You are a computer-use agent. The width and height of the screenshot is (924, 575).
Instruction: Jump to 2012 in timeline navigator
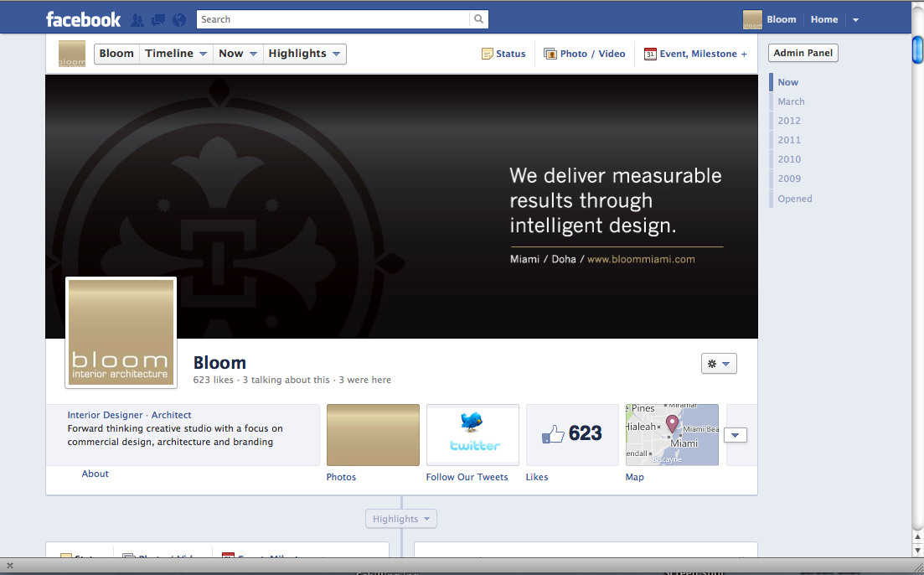pyautogui.click(x=789, y=121)
